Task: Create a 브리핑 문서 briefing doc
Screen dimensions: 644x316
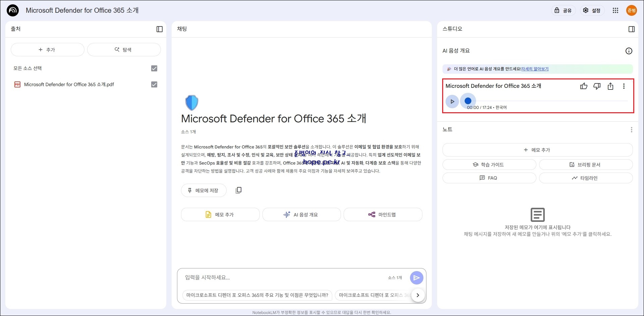Action: point(586,165)
